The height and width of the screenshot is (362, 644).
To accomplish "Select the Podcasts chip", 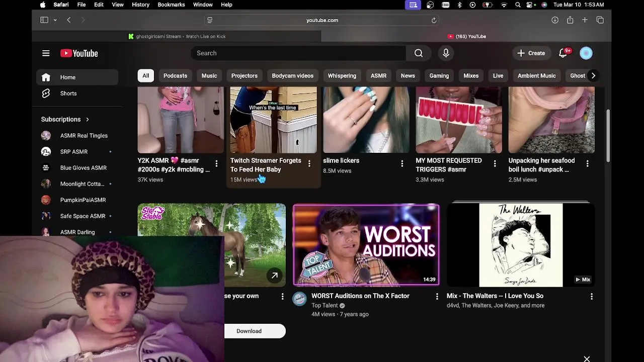I will pyautogui.click(x=175, y=76).
